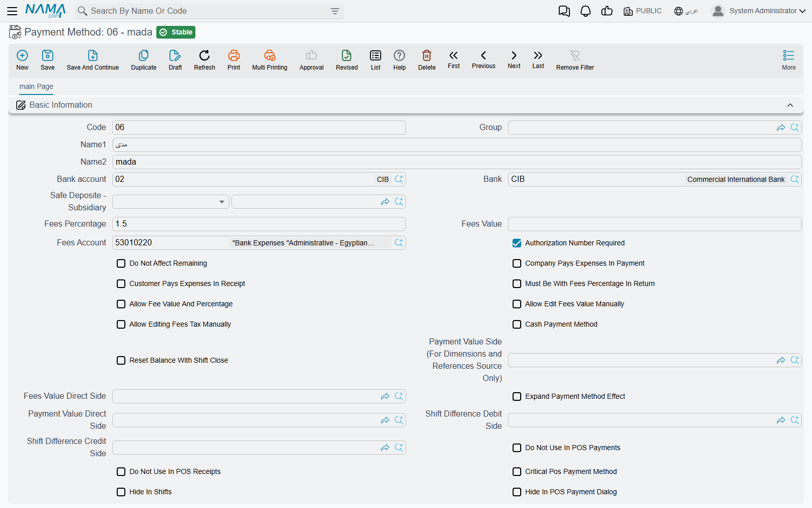Enable Allow Fee Value And Percentage
This screenshot has height=508, width=812.
(x=121, y=304)
